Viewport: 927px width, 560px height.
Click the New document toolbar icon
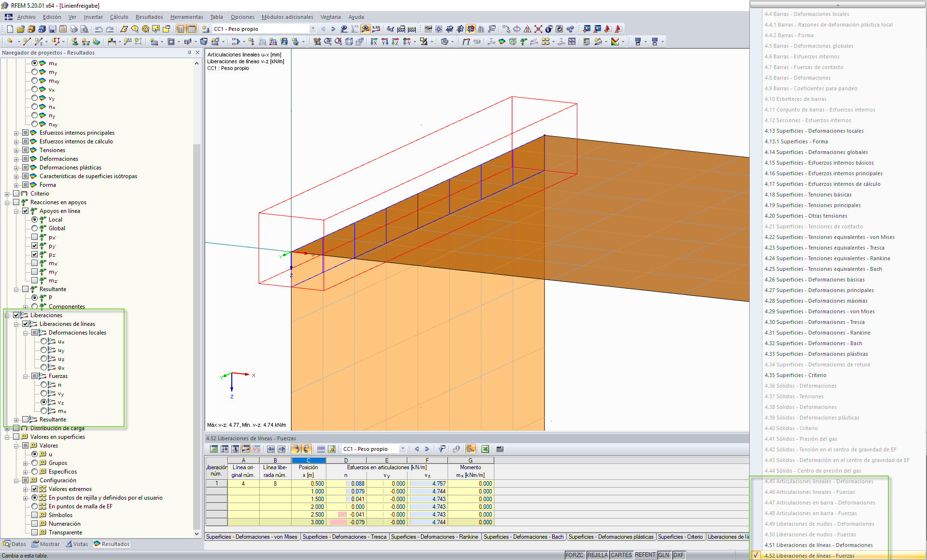coord(10,29)
